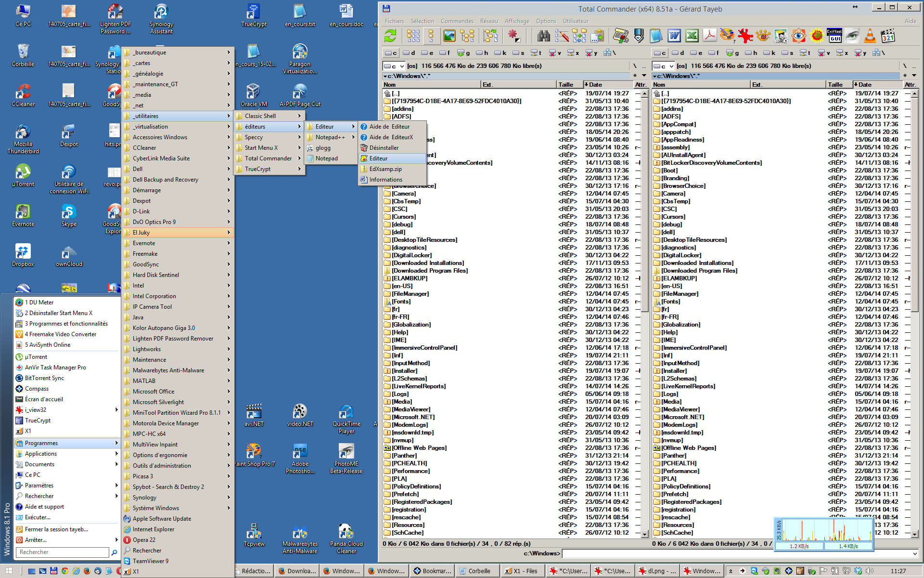Open the Dropbox desktop icon
Image resolution: width=924 pixels, height=578 pixels.
pyautogui.click(x=23, y=255)
